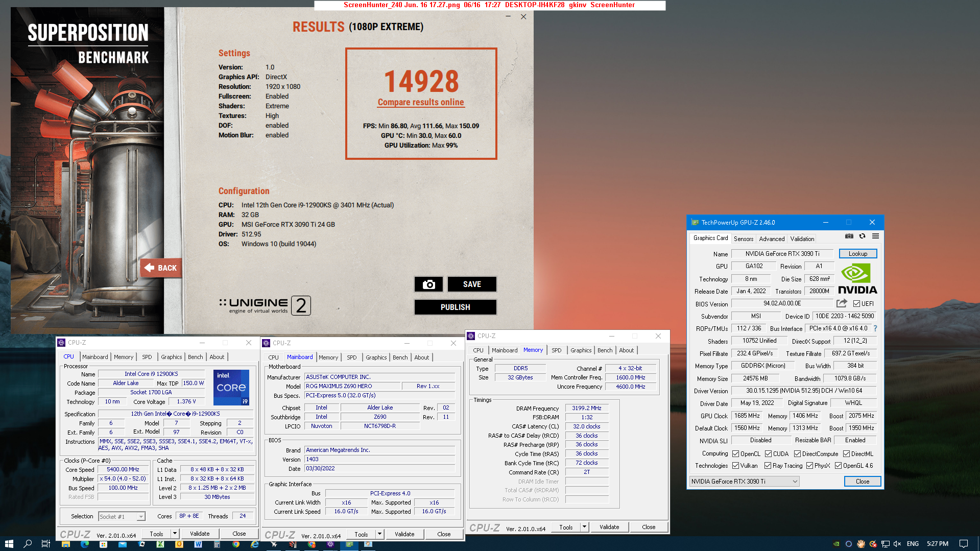
Task: Launch Internet Explorer from the taskbar
Action: 254,544
